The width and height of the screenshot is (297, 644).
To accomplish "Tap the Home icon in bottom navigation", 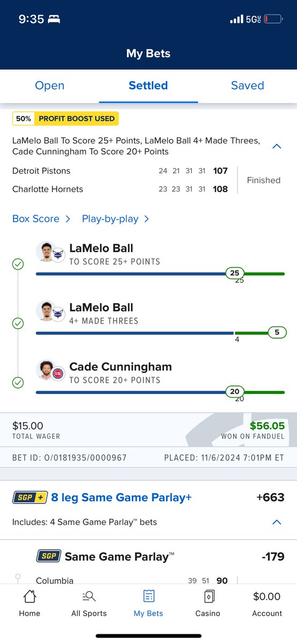I will point(29,596).
